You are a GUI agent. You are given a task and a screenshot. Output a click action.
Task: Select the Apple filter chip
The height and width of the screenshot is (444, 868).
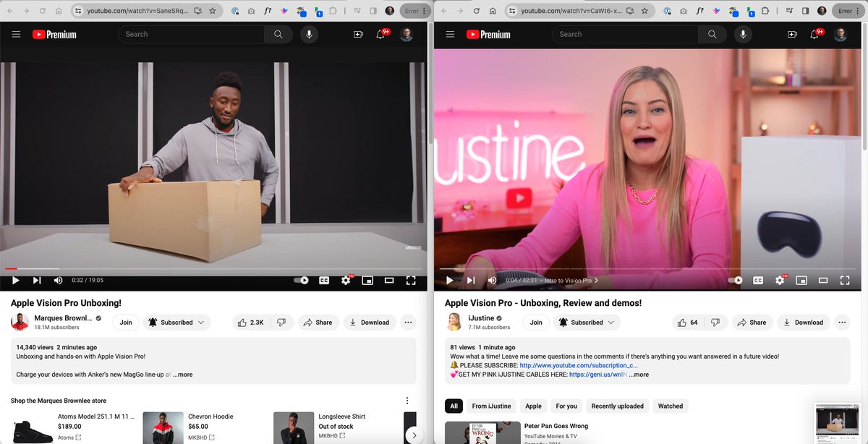(533, 406)
